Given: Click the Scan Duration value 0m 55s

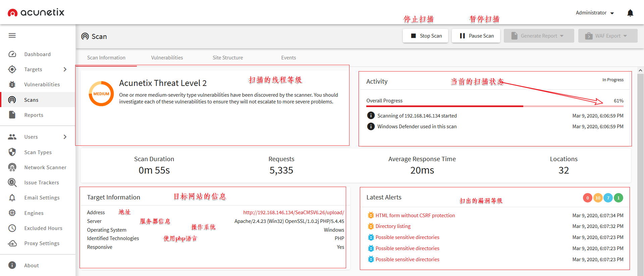Looking at the screenshot, I should pos(154,170).
